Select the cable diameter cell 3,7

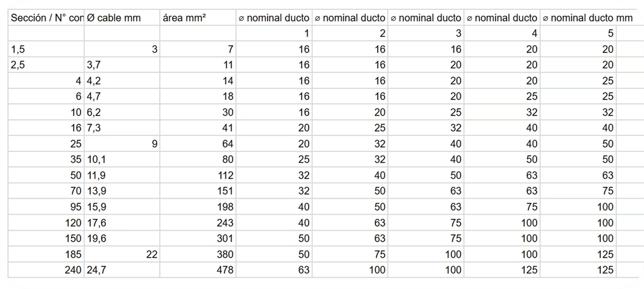click(122, 65)
